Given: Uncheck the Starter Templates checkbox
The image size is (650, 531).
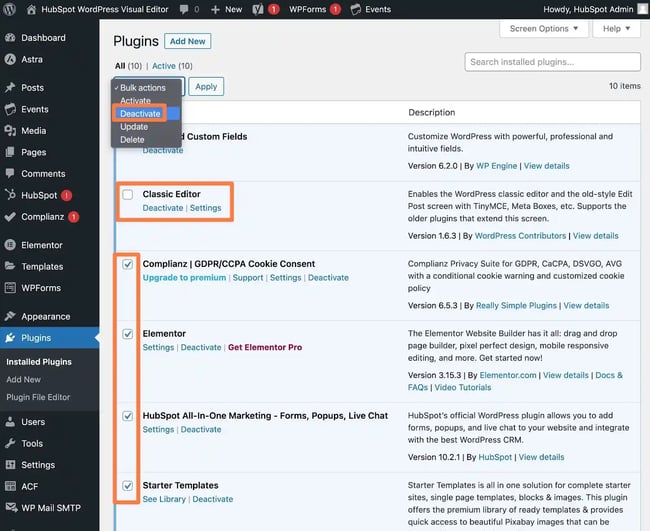Looking at the screenshot, I should [x=128, y=485].
